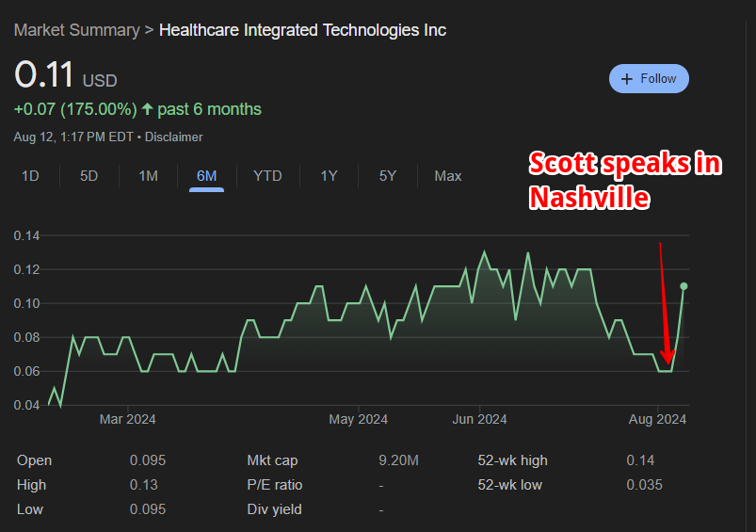Open the Disclaimer link

pyautogui.click(x=173, y=137)
